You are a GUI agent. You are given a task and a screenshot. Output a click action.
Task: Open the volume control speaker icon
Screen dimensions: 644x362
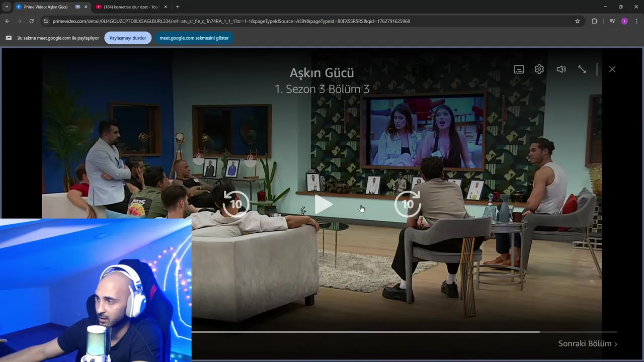pyautogui.click(x=561, y=69)
